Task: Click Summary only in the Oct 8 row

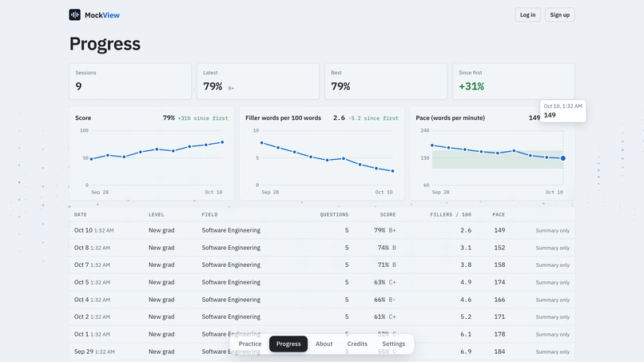Action: pos(552,248)
